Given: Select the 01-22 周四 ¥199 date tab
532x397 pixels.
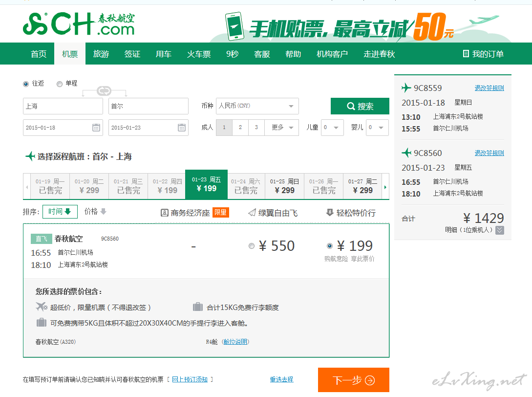Looking at the screenshot, I should (167, 186).
